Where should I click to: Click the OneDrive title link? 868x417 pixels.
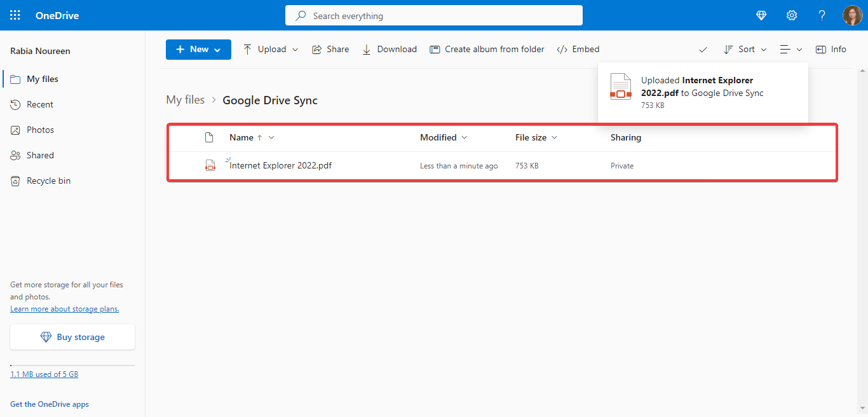tap(57, 16)
